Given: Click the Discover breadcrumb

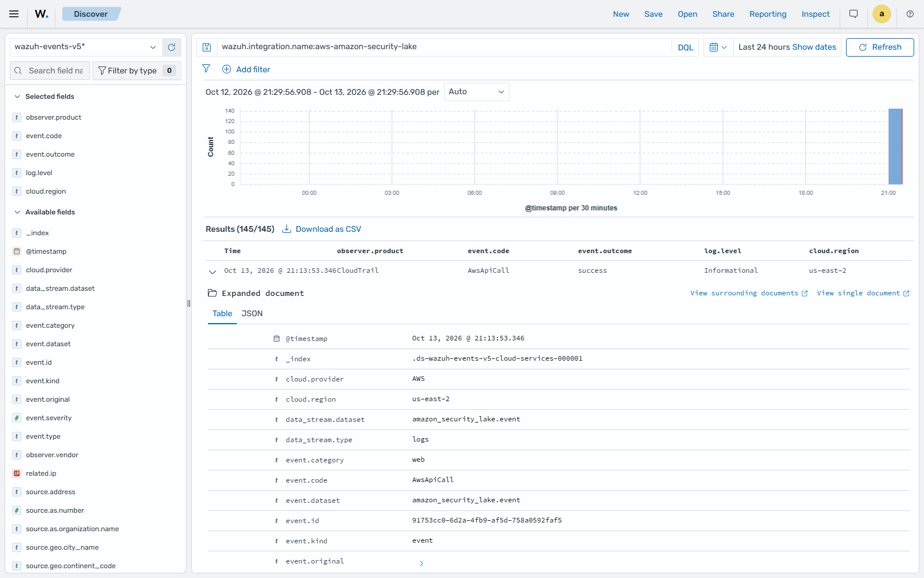Looking at the screenshot, I should pyautogui.click(x=91, y=14).
